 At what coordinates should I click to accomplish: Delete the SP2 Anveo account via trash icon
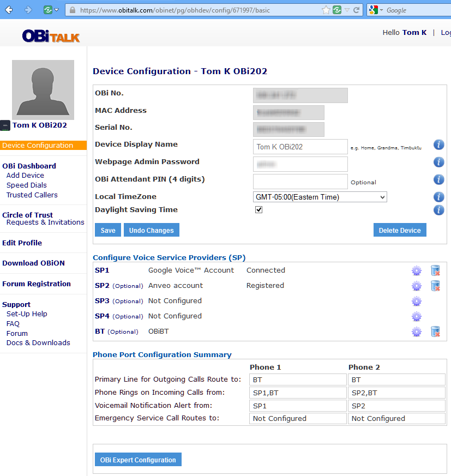435,286
